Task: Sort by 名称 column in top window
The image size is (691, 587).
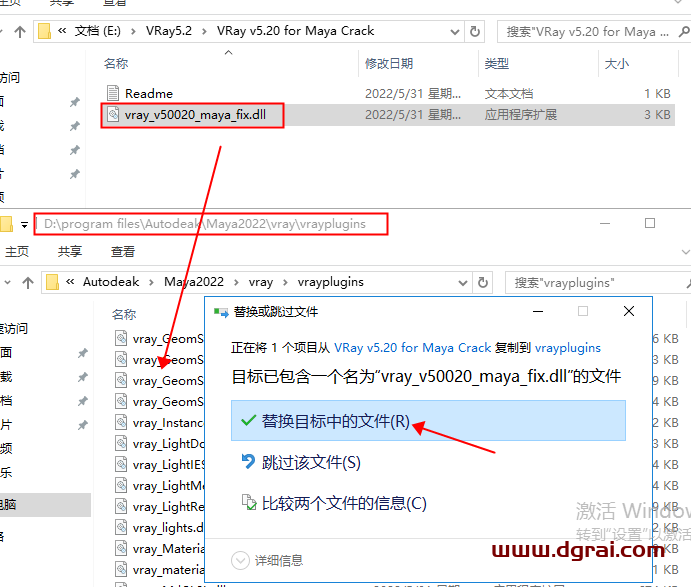Action: coord(116,63)
